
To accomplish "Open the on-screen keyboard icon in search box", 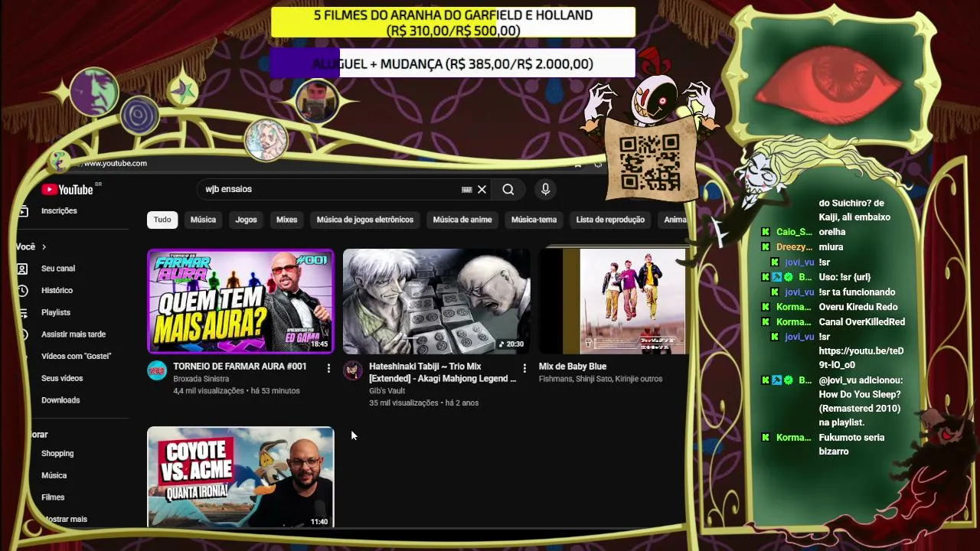I will tap(466, 189).
